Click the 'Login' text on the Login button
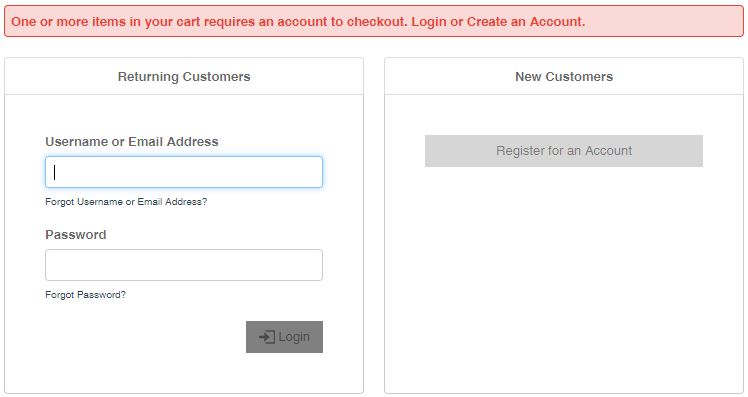Screen dimensions: 748x397 coord(294,337)
